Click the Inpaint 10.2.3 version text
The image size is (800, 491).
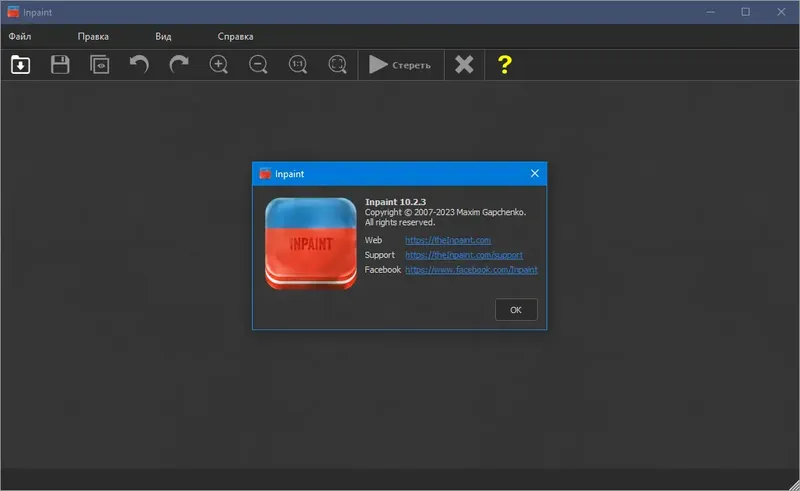[x=395, y=202]
